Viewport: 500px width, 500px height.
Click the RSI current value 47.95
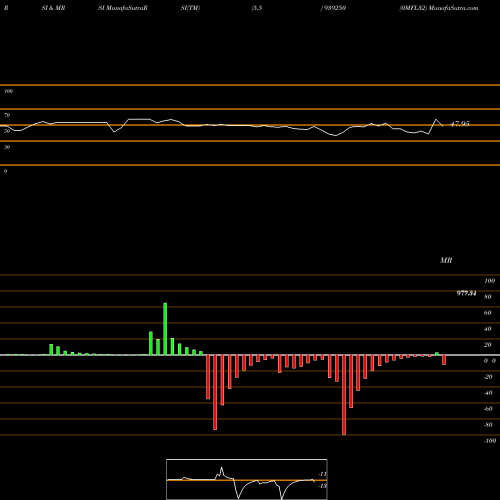[x=460, y=124]
